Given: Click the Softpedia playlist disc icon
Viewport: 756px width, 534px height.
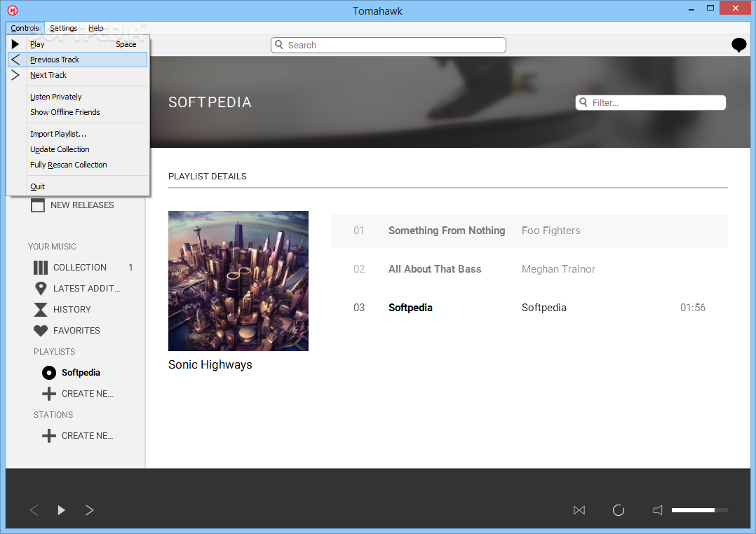Looking at the screenshot, I should pyautogui.click(x=48, y=373).
